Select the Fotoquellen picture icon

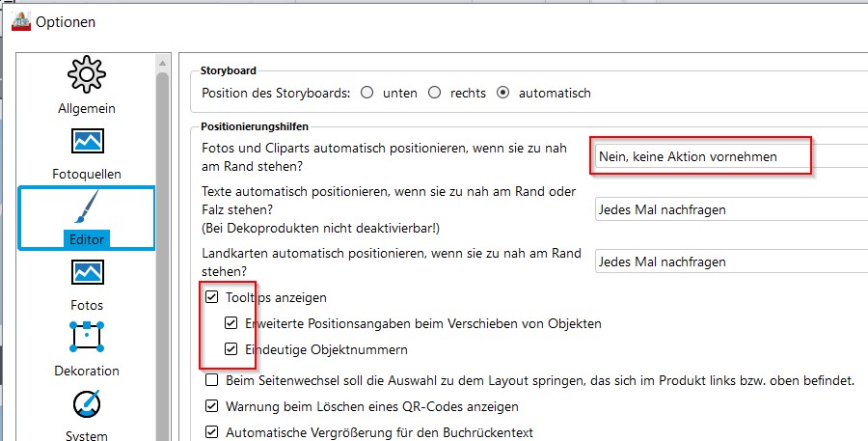pos(87,142)
